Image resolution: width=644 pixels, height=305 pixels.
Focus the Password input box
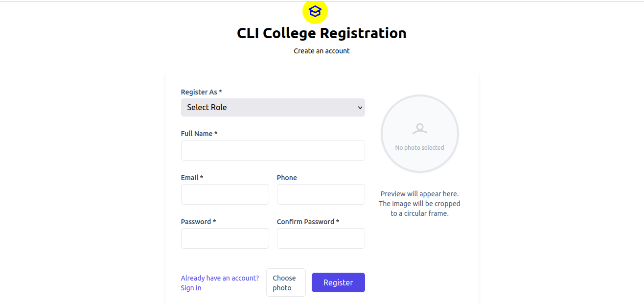(x=225, y=238)
